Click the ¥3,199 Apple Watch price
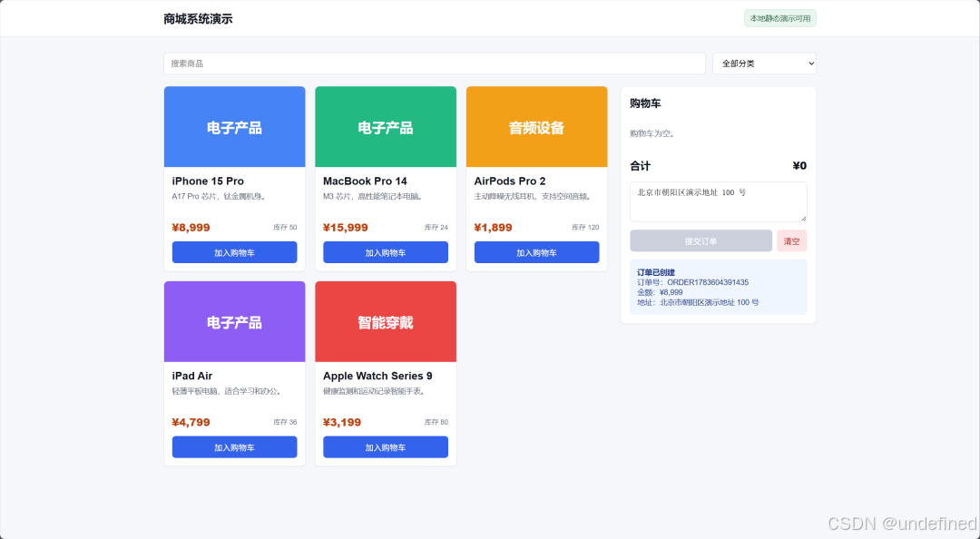 point(342,422)
